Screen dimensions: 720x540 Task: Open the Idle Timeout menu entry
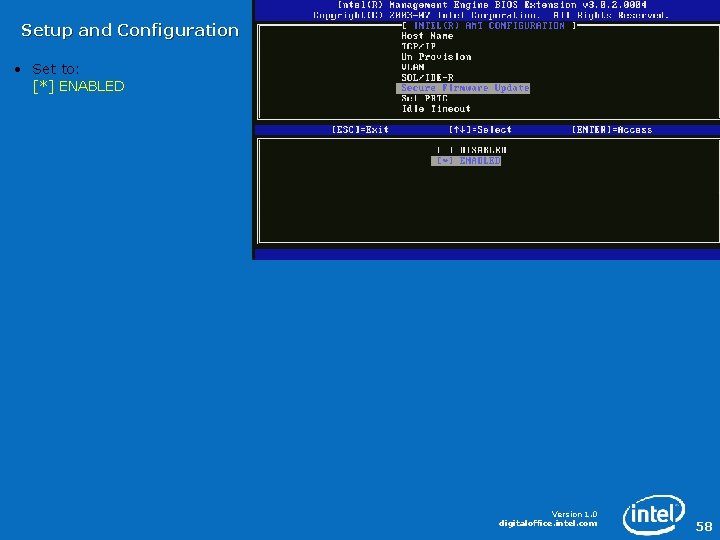tap(436, 109)
